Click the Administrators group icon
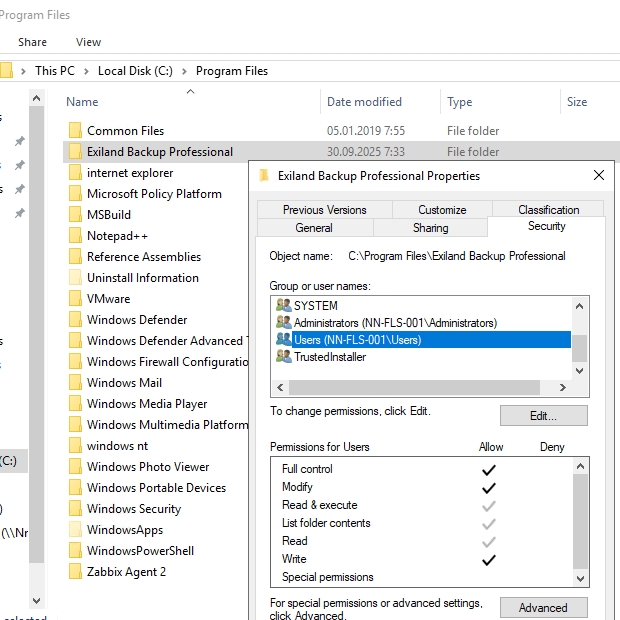 (284, 323)
